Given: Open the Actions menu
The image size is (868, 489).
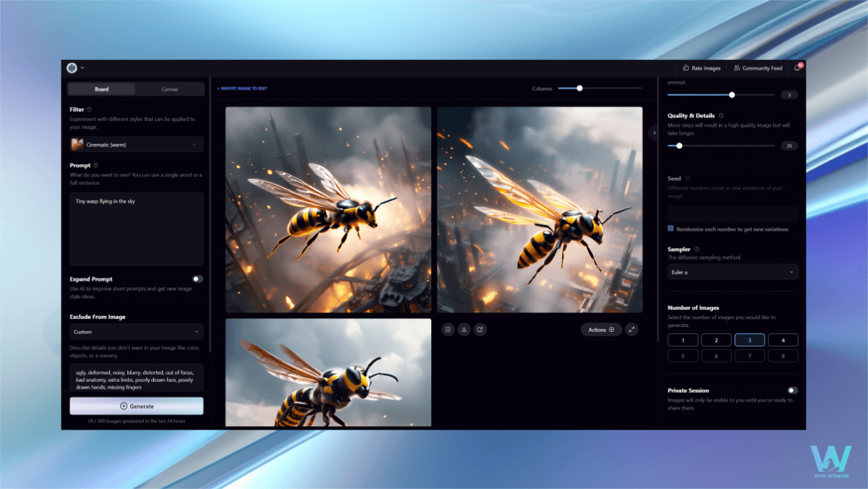Looking at the screenshot, I should click(x=601, y=330).
